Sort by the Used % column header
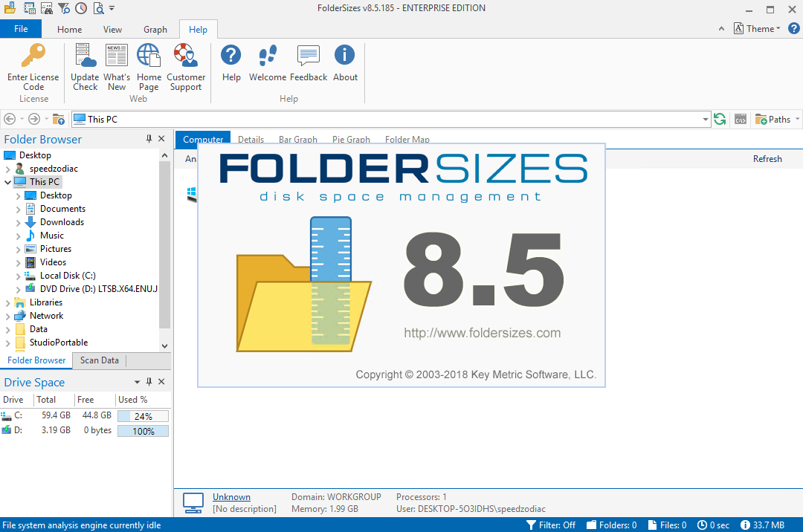This screenshot has width=803, height=532. (142, 400)
